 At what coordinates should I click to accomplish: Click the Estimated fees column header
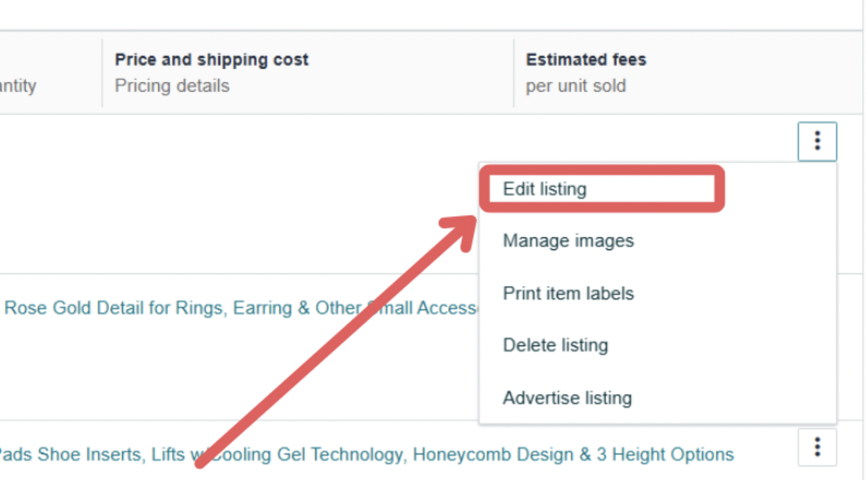[586, 59]
